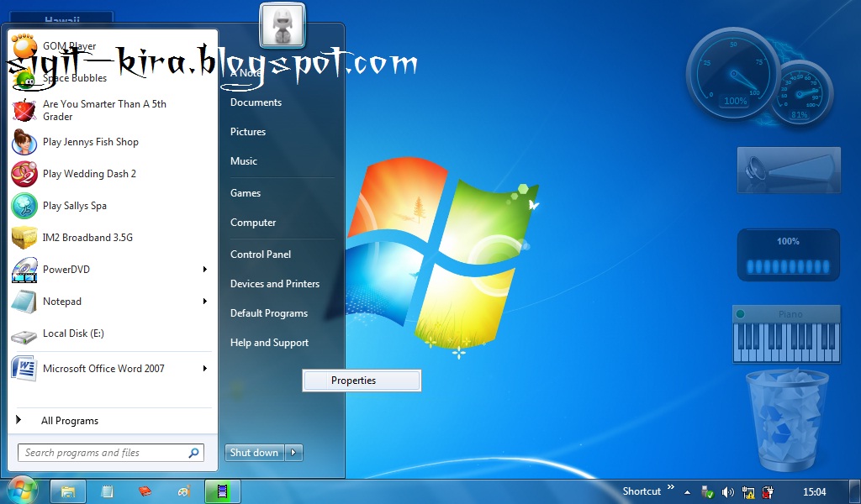Click the magnifier icon in search box
The width and height of the screenshot is (861, 504).
click(x=194, y=453)
